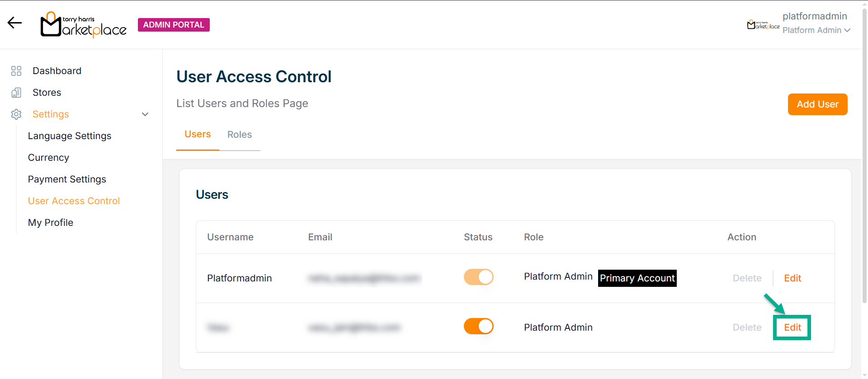This screenshot has width=868, height=379.
Task: Click the Settings gear icon
Action: [x=16, y=114]
